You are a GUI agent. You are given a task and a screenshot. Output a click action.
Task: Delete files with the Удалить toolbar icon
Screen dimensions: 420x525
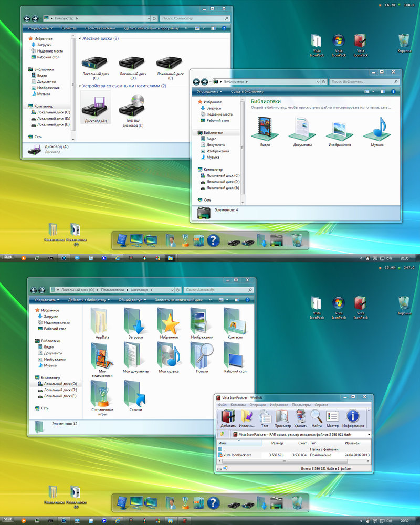tap(299, 417)
